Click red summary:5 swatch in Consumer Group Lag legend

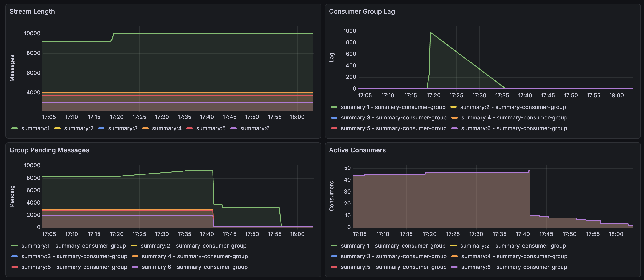(x=334, y=128)
